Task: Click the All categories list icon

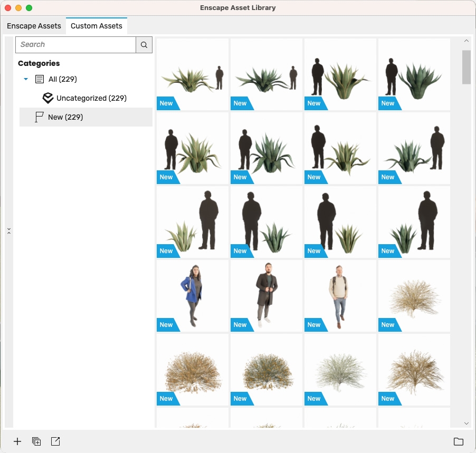Action: 39,79
